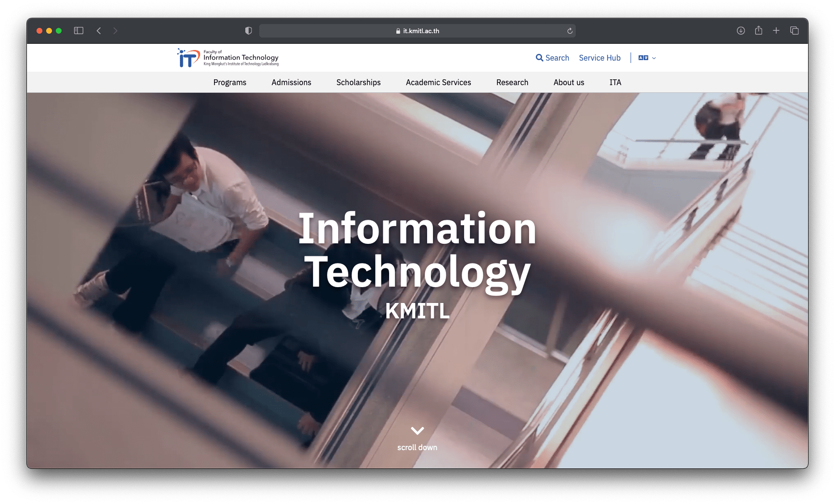Open Academic Services menu item
Viewport: 835px width, 504px height.
[438, 82]
